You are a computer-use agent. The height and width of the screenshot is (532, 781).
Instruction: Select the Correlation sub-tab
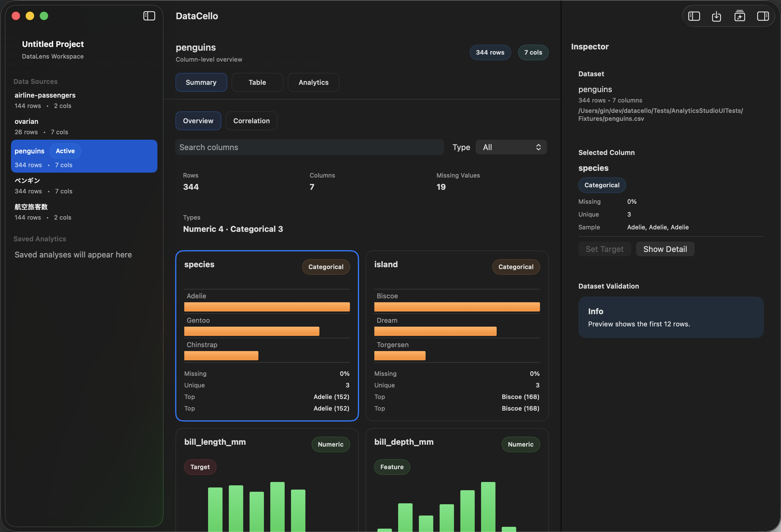(x=251, y=121)
